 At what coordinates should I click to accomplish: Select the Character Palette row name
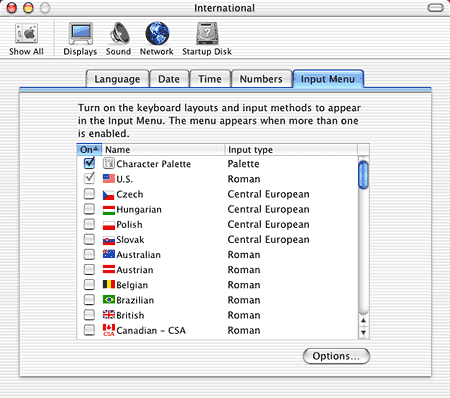[x=154, y=164]
